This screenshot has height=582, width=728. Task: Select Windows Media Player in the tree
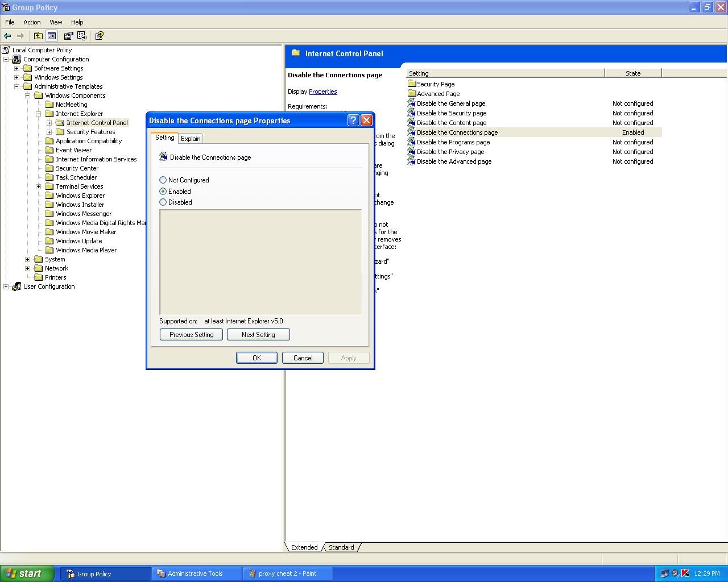(x=86, y=250)
